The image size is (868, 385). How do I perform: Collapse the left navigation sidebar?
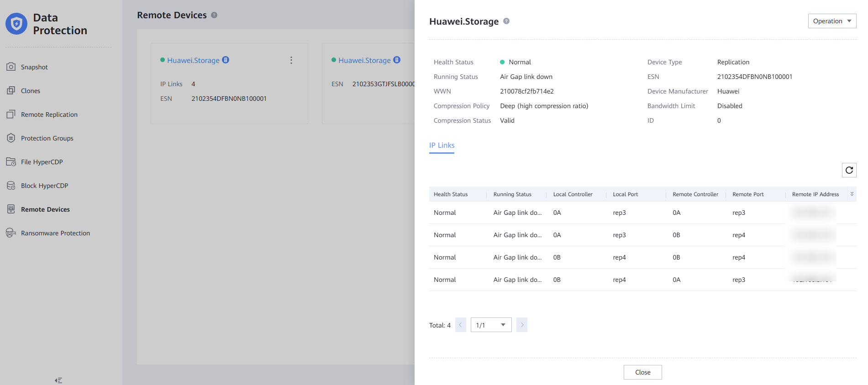(58, 380)
